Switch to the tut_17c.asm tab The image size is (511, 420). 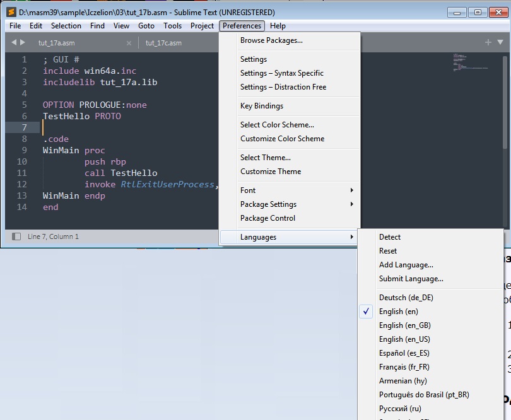[163, 44]
